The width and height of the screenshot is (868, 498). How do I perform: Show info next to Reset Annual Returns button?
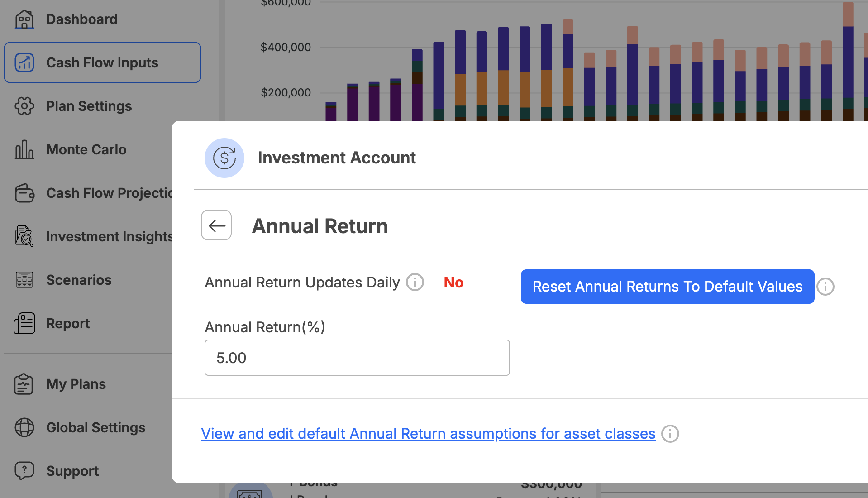pos(825,287)
